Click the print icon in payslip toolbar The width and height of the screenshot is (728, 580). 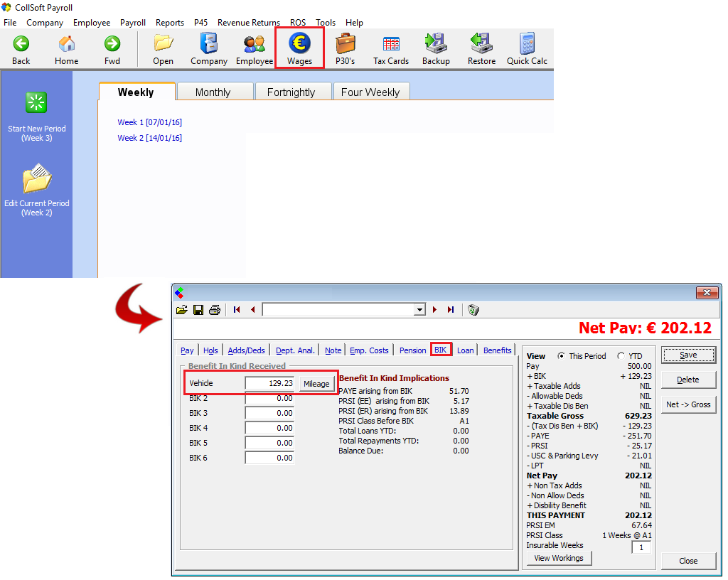214,310
